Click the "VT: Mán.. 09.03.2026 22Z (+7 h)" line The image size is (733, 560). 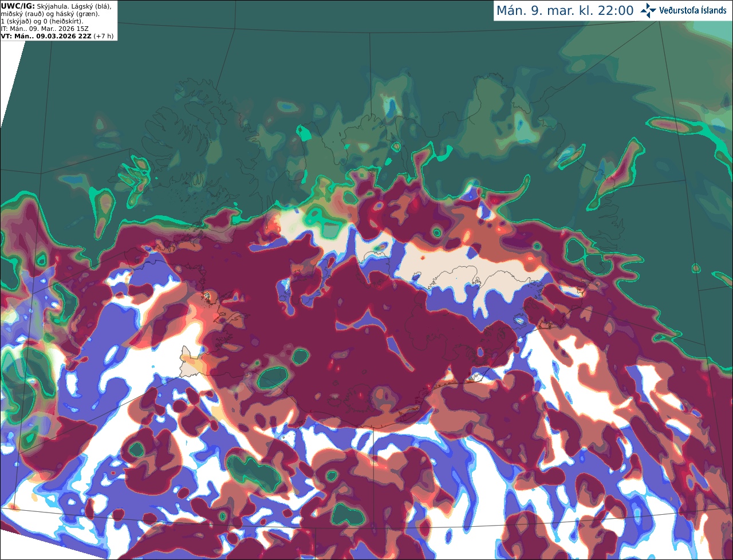[x=57, y=36]
